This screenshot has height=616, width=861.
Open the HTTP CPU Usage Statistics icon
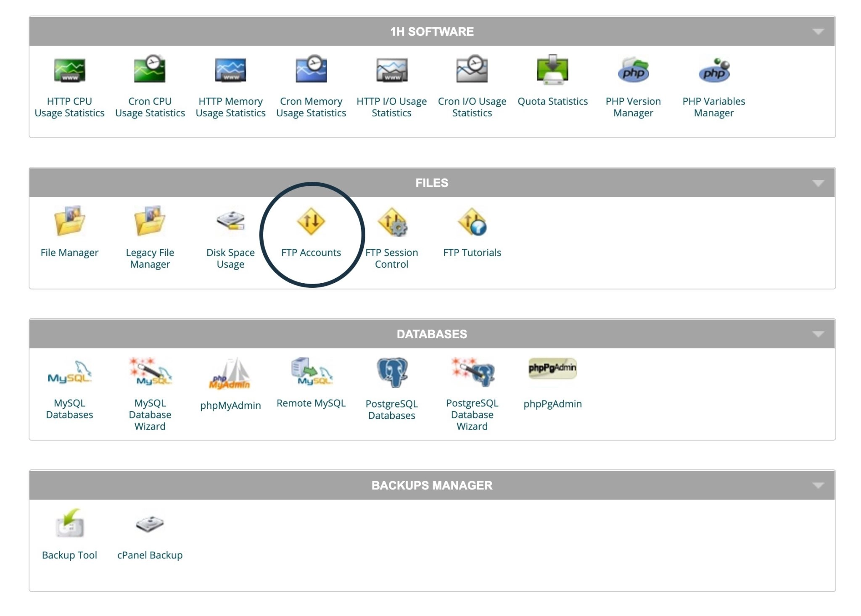point(70,70)
